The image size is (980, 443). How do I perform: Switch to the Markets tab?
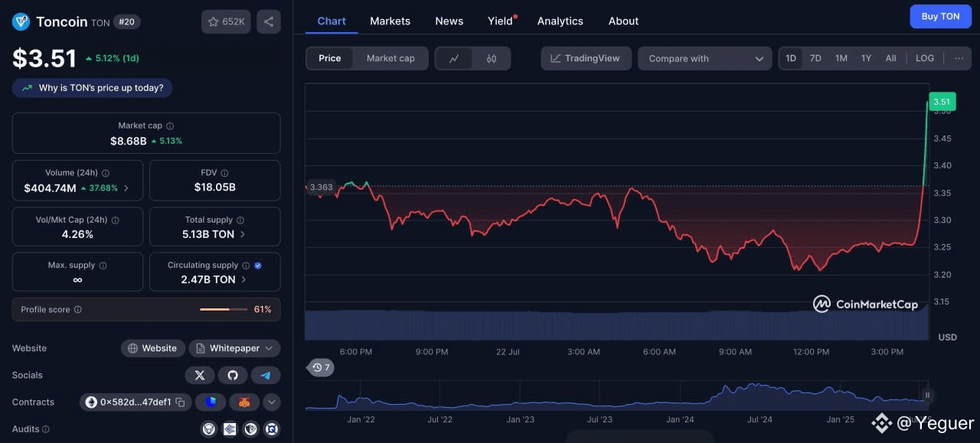[x=390, y=21]
